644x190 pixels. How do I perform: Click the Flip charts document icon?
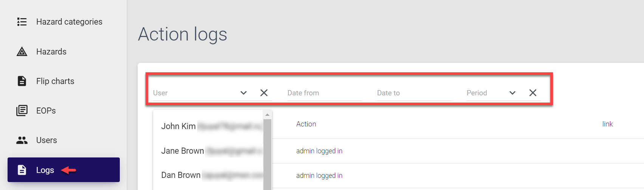coord(22,81)
